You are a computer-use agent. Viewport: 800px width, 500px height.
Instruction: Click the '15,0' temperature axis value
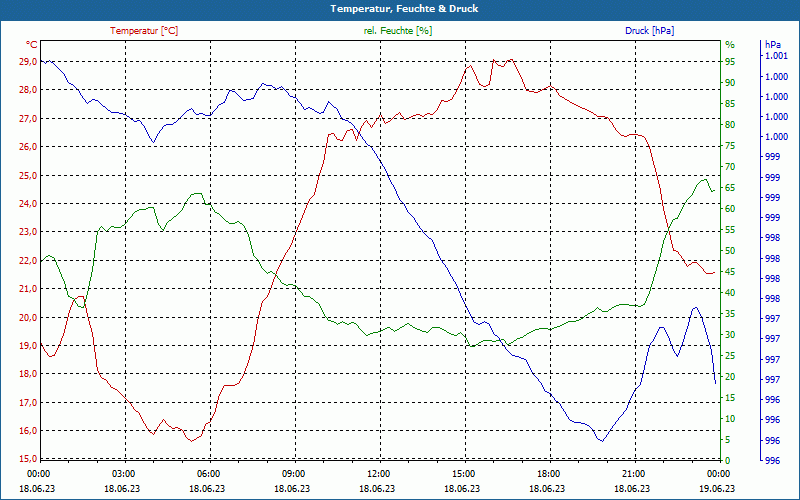pyautogui.click(x=28, y=459)
